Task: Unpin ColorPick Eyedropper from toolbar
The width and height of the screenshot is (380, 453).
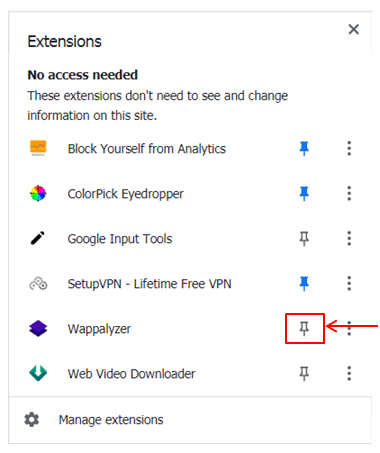Action: coord(304,193)
